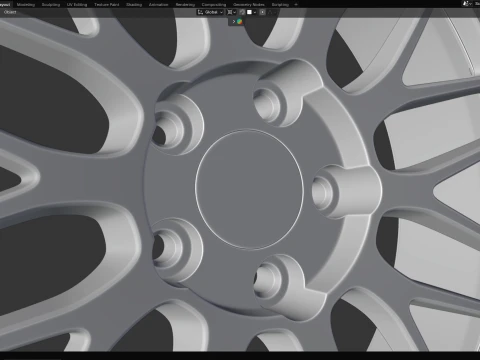This screenshot has width=480, height=360.
Task: Switch to the Animation workspace tab
Action: (158, 5)
